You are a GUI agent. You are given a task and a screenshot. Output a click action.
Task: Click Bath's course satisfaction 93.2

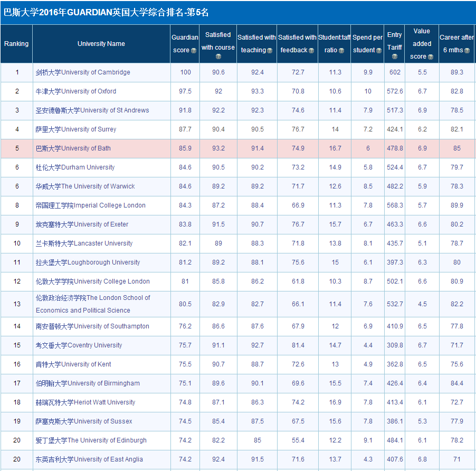coord(218,148)
